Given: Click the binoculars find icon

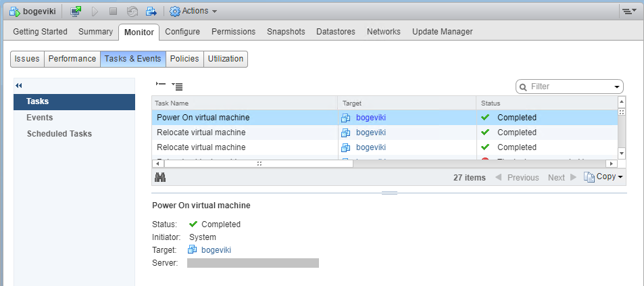Looking at the screenshot, I should (160, 177).
